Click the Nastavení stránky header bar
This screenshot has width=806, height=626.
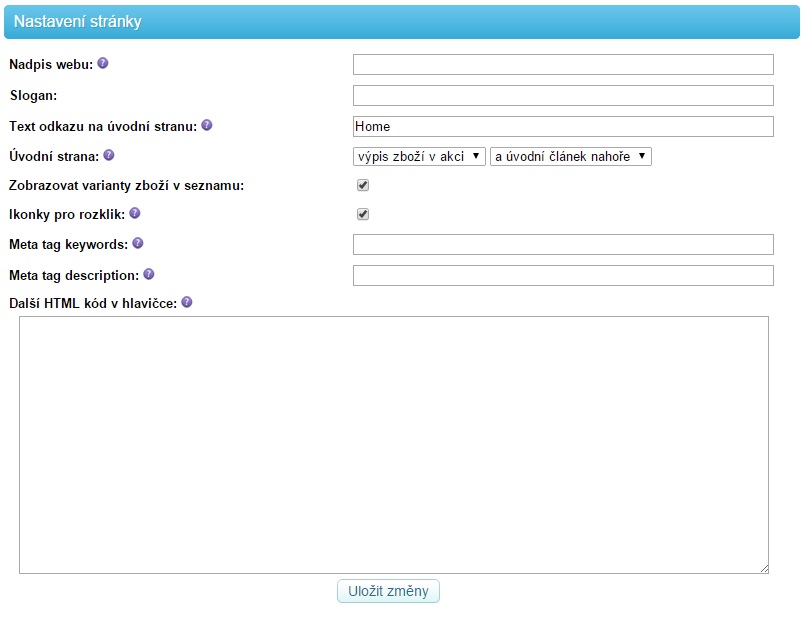(x=402, y=22)
